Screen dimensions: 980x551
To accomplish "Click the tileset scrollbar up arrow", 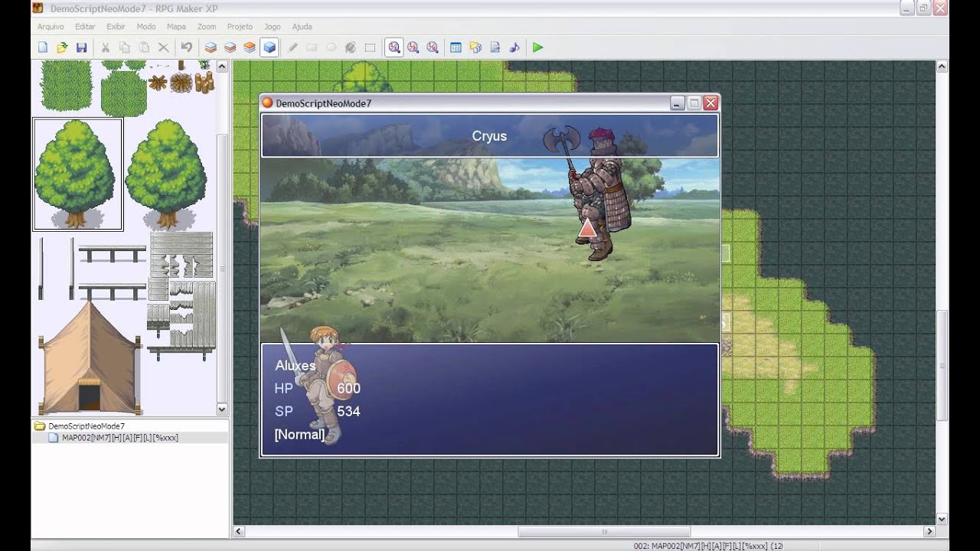I will coord(222,67).
